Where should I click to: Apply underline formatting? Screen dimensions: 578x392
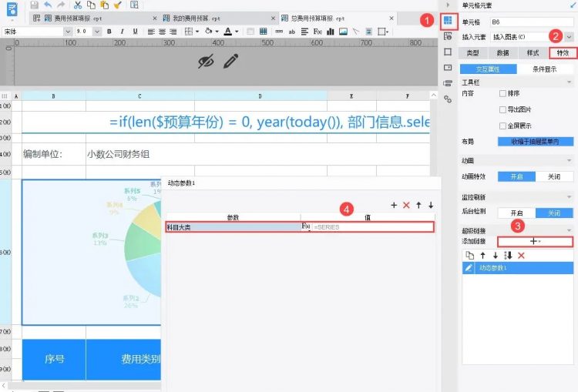pos(136,32)
